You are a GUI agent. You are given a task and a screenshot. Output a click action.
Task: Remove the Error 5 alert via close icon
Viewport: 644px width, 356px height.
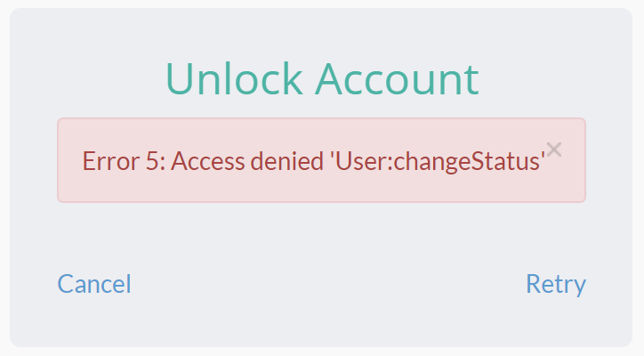pos(554,150)
